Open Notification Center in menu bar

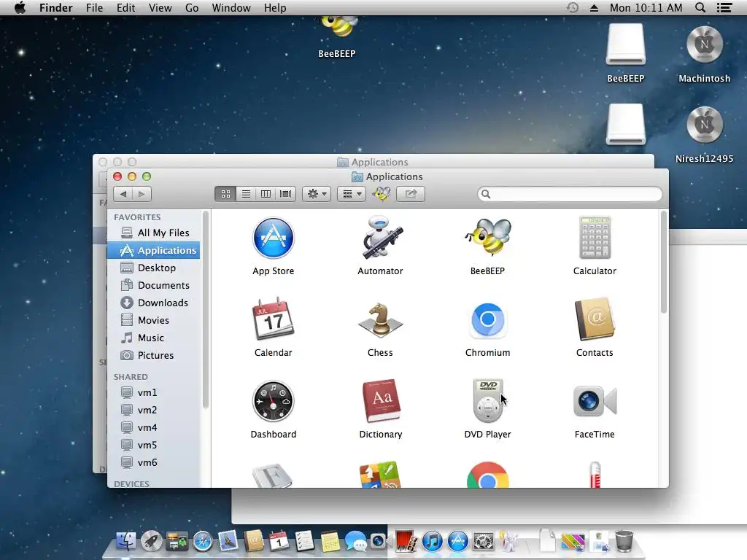[x=724, y=7]
